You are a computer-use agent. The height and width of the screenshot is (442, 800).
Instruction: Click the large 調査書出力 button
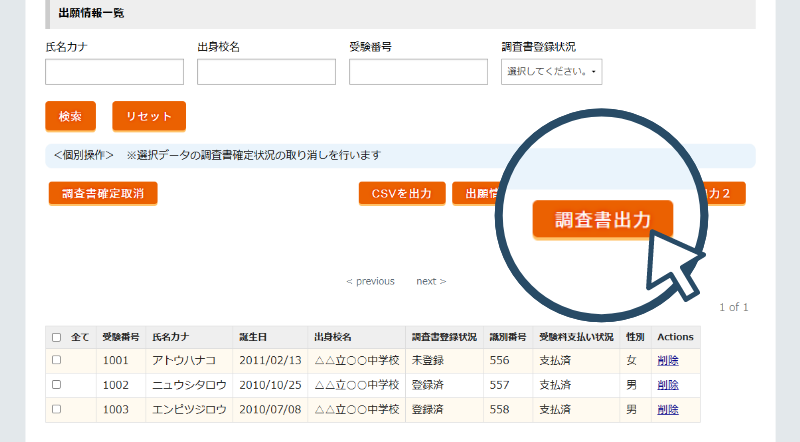602,220
